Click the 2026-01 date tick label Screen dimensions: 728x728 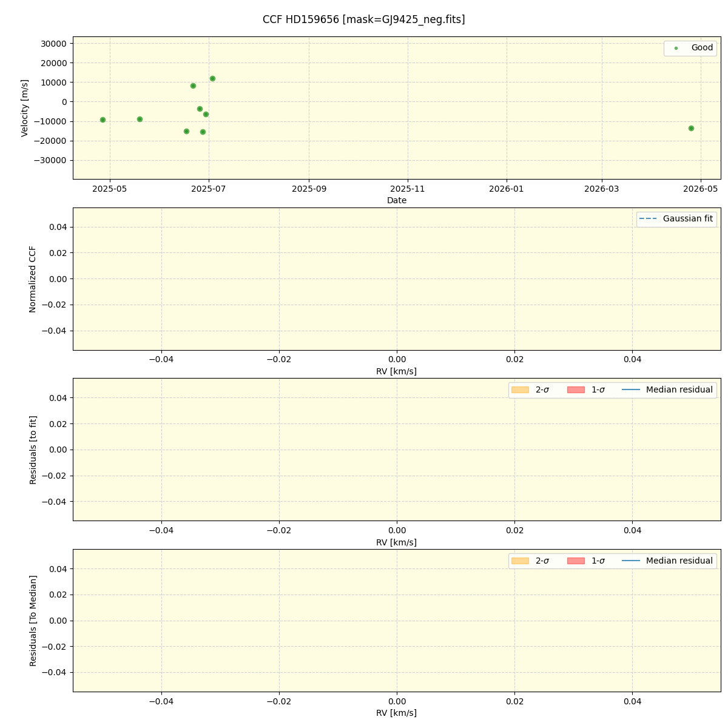[507, 189]
